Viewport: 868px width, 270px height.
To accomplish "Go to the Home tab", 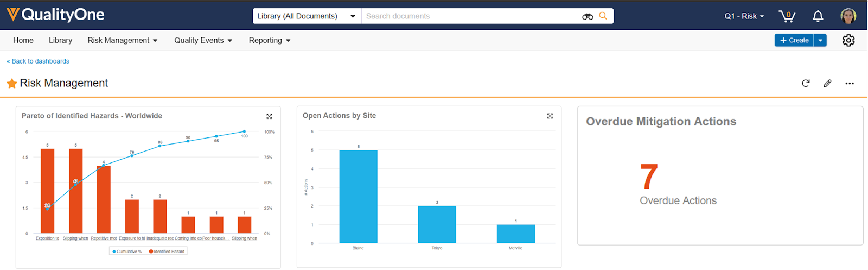I will click(23, 40).
